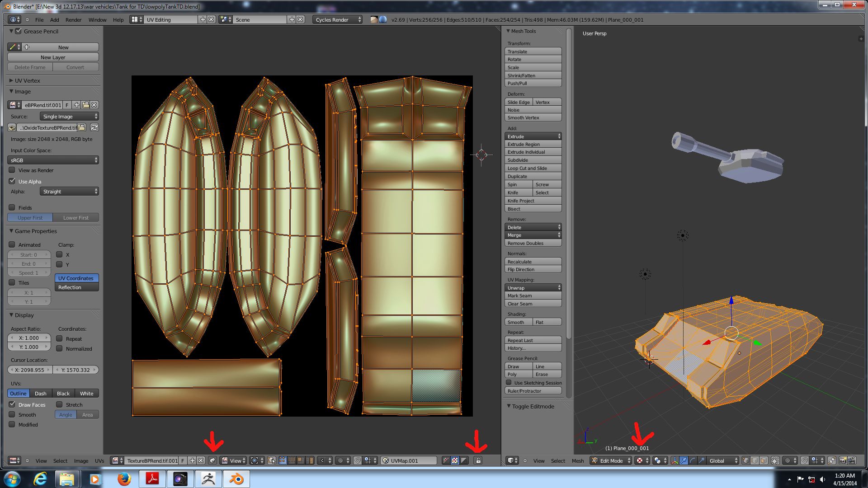Unlink the TextureBPRend.tif.001 image with X icon
This screenshot has height=488, width=868.
(x=201, y=460)
